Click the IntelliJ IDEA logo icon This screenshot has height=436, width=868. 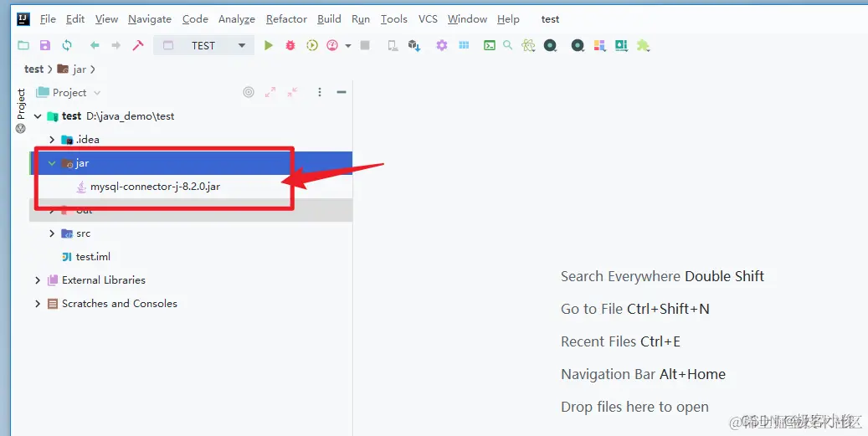(x=23, y=19)
